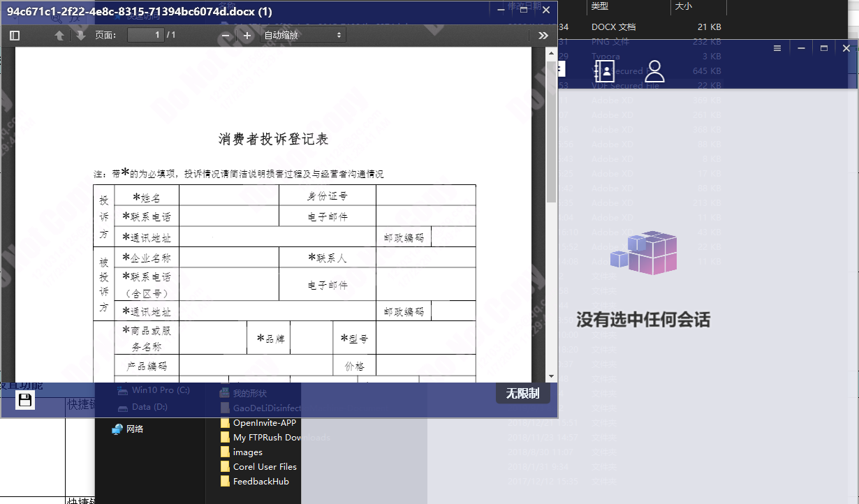Click the 消费者投诉登记表 document title
The width and height of the screenshot is (859, 504).
(x=274, y=140)
